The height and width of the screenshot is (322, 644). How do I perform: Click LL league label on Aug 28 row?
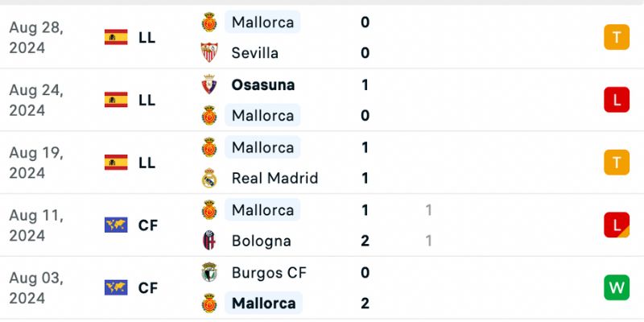147,38
